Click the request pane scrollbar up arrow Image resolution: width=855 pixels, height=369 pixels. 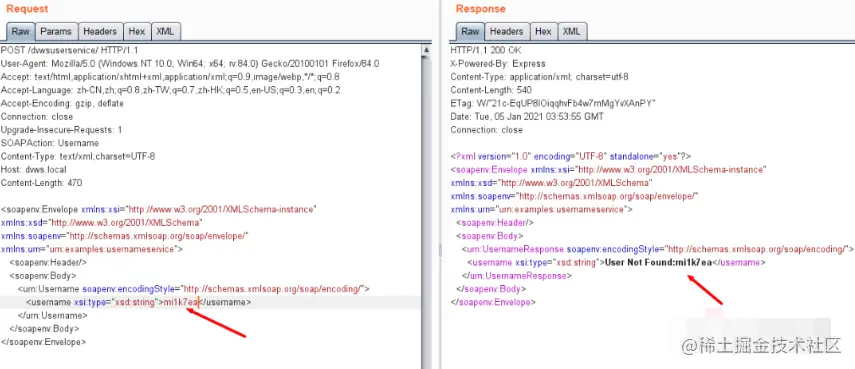pos(426,50)
